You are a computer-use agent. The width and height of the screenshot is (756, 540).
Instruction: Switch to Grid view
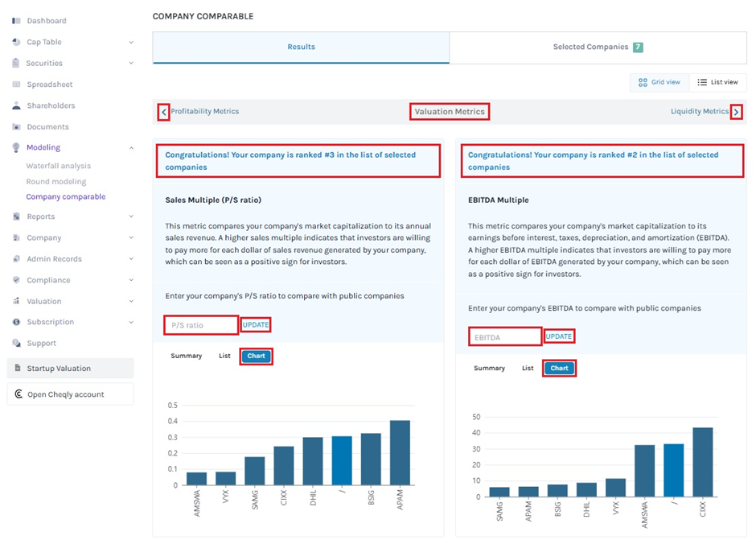click(x=659, y=82)
